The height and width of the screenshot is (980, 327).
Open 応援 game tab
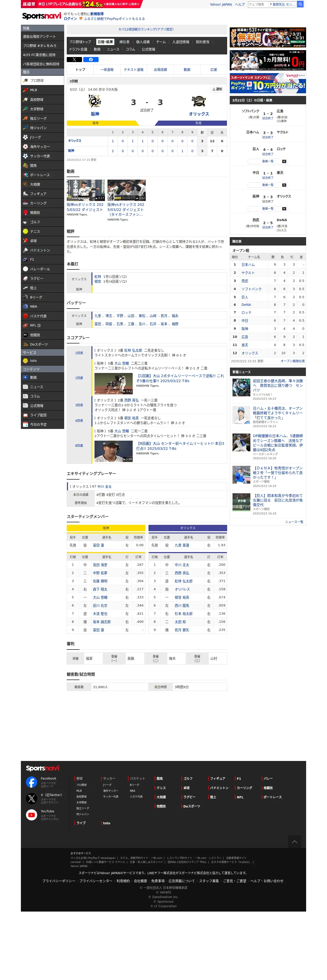pos(214,70)
